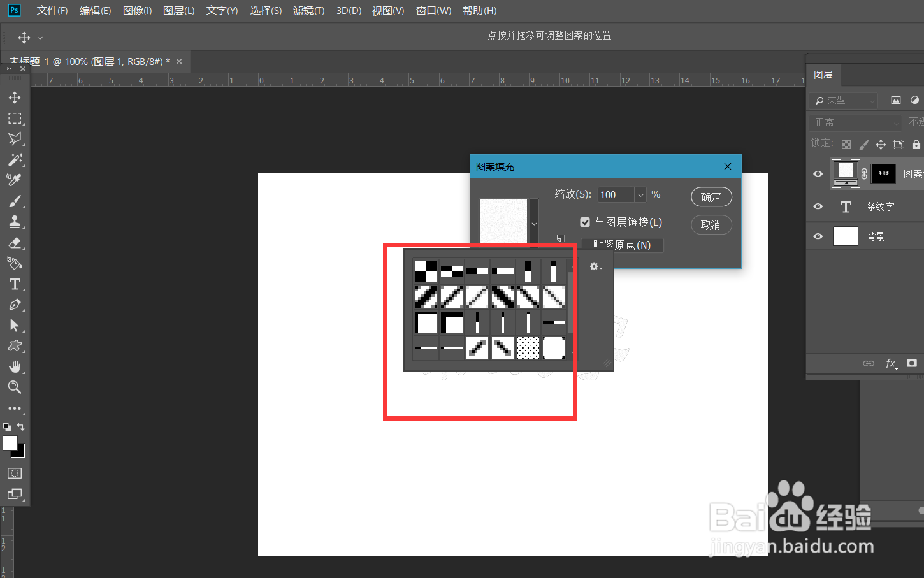
Task: Select the Pen tool
Action: (x=15, y=305)
